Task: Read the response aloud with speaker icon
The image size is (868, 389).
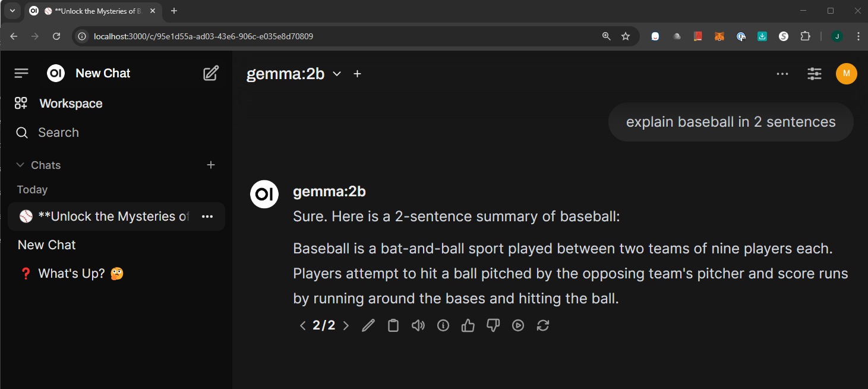Action: point(418,325)
